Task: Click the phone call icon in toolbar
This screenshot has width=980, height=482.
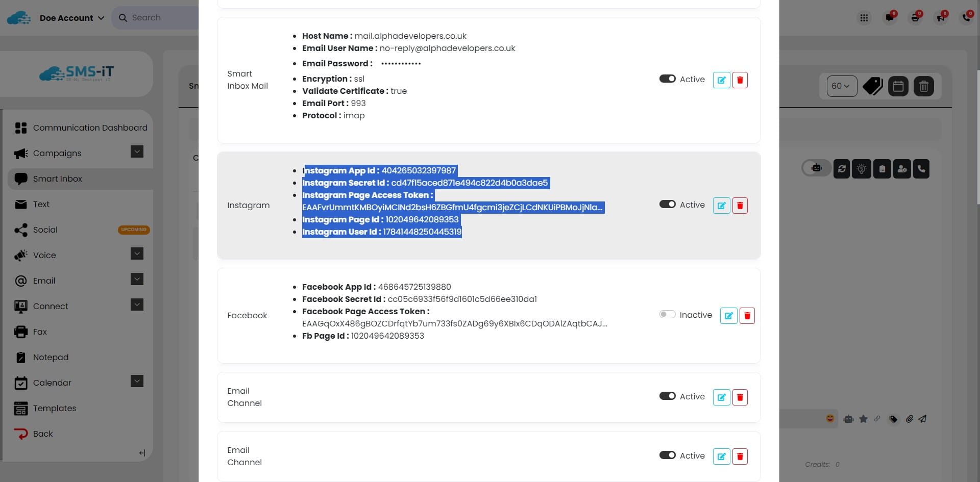Action: click(x=921, y=169)
